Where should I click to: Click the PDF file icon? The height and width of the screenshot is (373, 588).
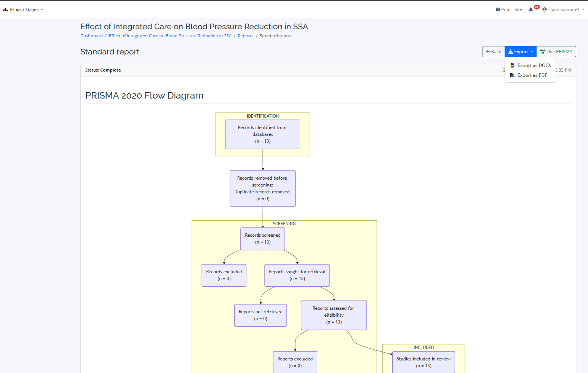(512, 75)
